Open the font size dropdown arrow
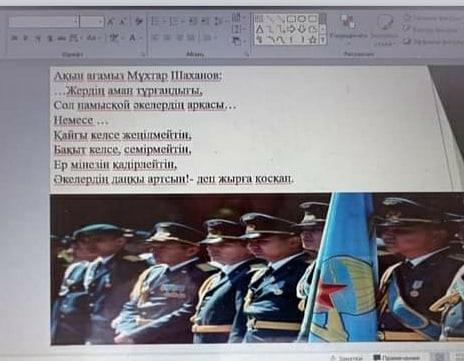The image size is (464, 361). 101,22
